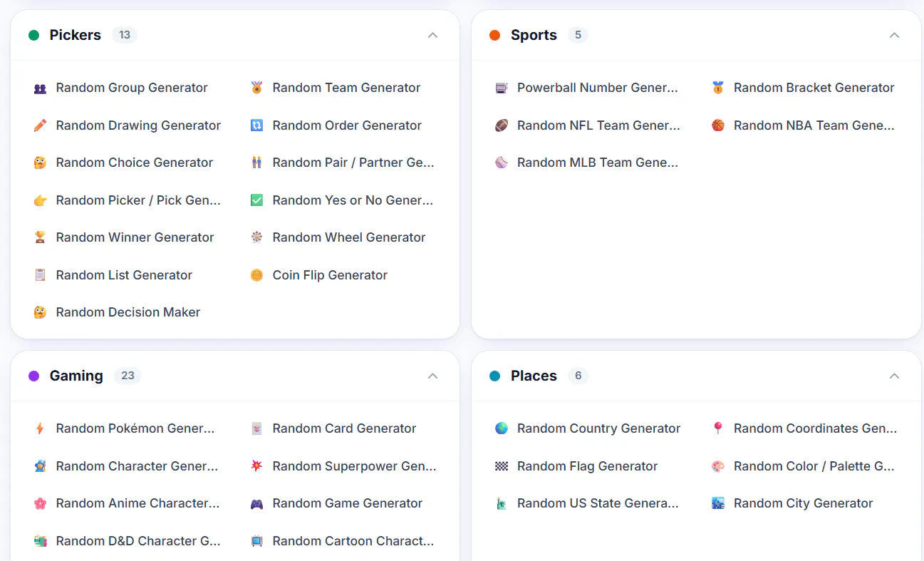
Task: Click the arrows icon beside Random Order Generator
Action: click(256, 125)
